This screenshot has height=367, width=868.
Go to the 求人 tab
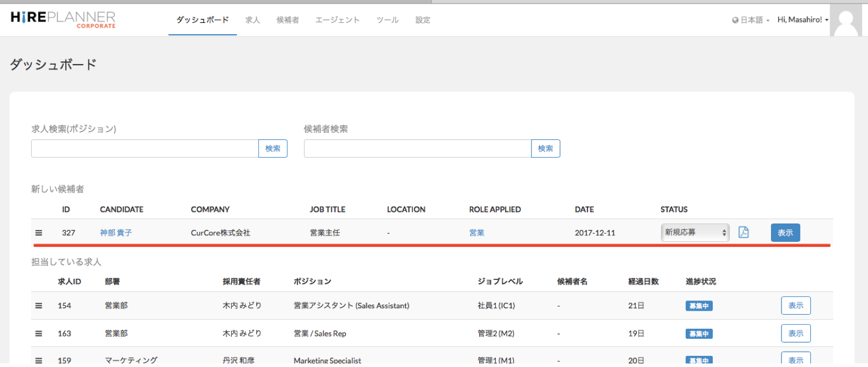point(252,20)
